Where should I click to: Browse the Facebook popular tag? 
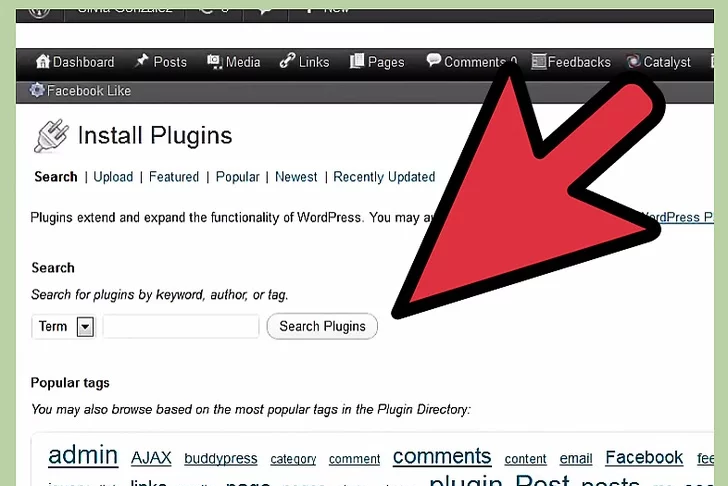click(x=644, y=457)
